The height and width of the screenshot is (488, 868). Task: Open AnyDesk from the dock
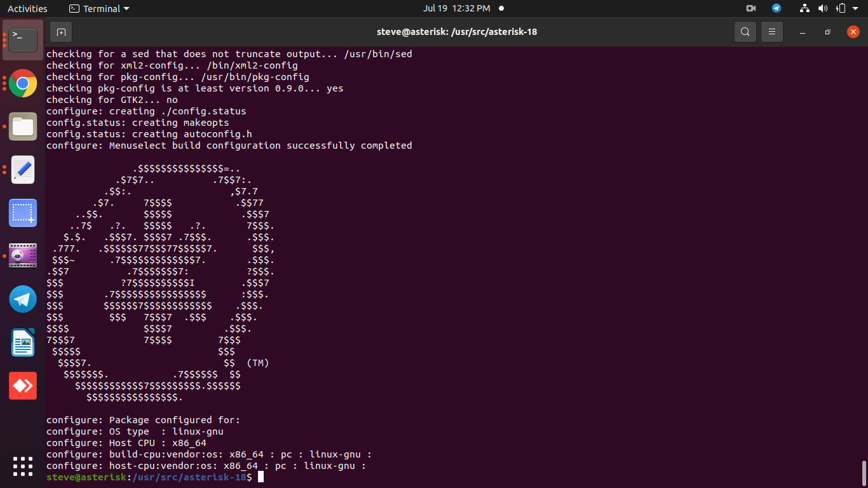(23, 386)
